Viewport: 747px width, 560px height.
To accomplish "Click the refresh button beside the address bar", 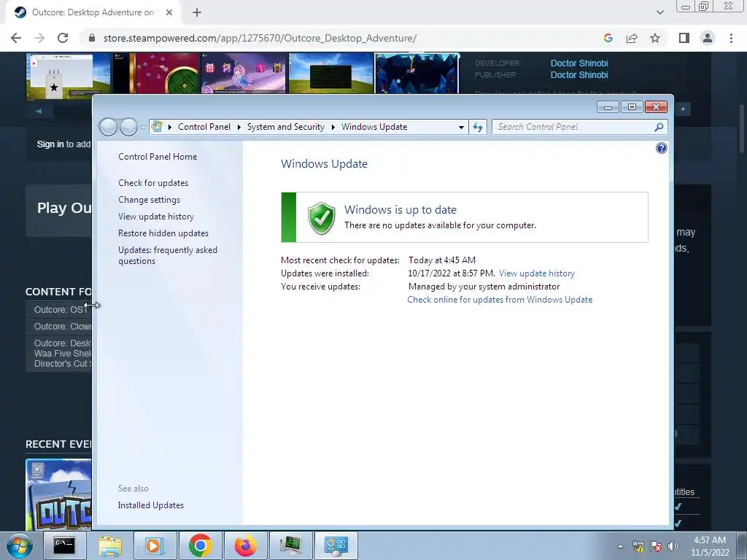I will pos(477,127).
